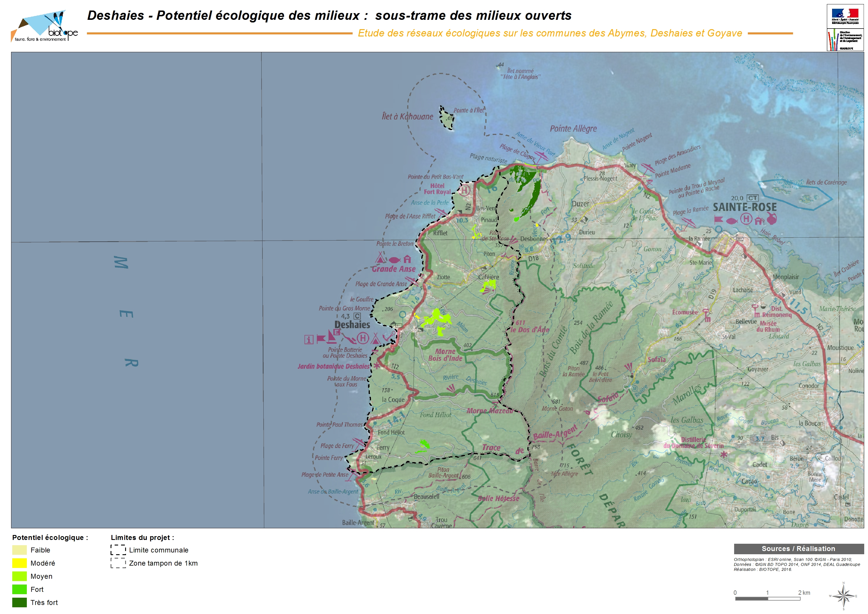Screen dimensions: 868x614
Task: Click the pottery jug icon under Sainte-Rose
Action: point(772,219)
